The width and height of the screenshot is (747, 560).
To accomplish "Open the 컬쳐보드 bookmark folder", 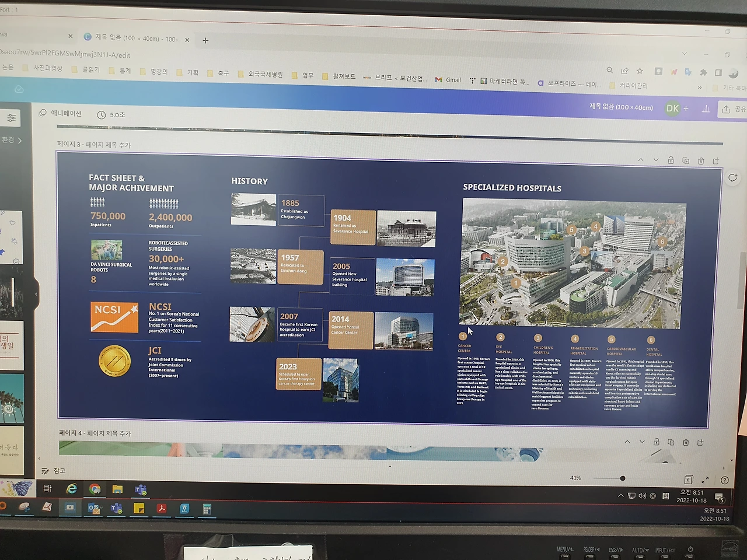I will pos(339,76).
